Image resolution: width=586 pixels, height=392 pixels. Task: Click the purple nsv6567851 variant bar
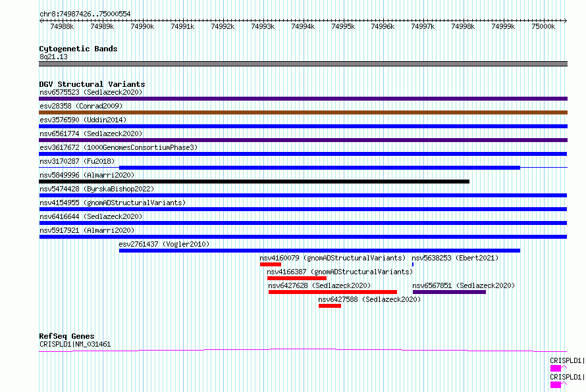click(x=449, y=292)
